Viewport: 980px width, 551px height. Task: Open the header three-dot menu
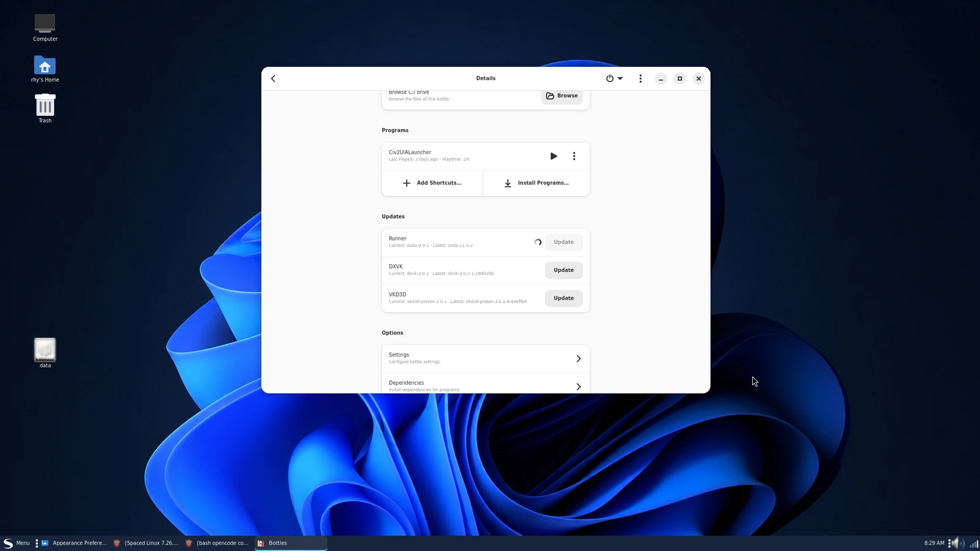(x=641, y=78)
